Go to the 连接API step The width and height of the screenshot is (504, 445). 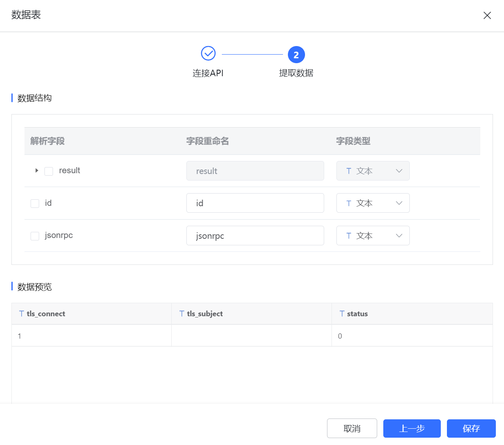pos(208,73)
